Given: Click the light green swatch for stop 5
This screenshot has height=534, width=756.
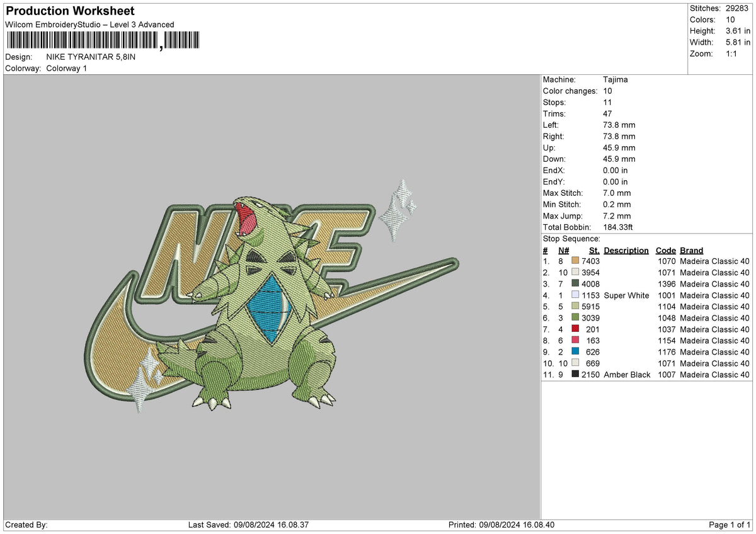Looking at the screenshot, I should pyautogui.click(x=576, y=307).
